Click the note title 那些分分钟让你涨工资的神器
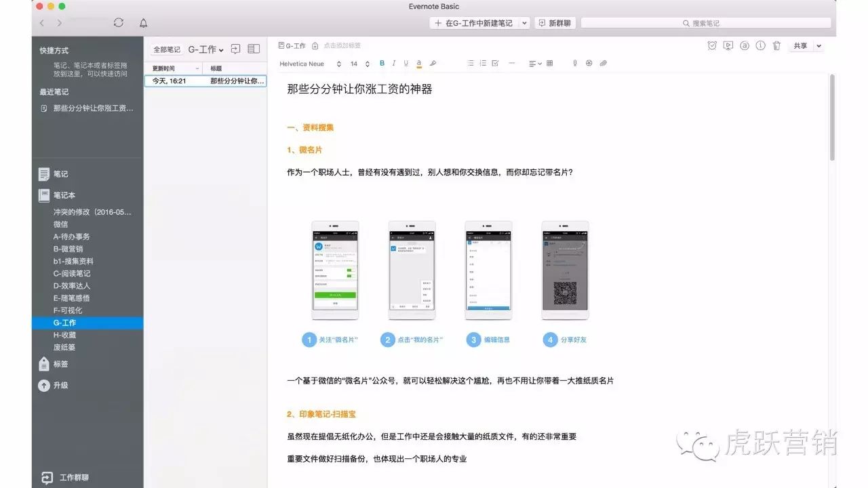Screen dimensions: 868x488 tap(359, 89)
